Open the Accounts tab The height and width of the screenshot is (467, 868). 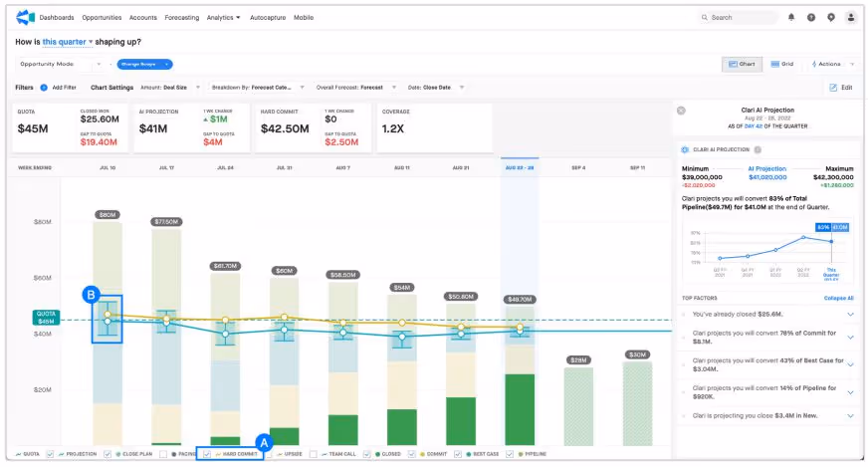tap(142, 18)
